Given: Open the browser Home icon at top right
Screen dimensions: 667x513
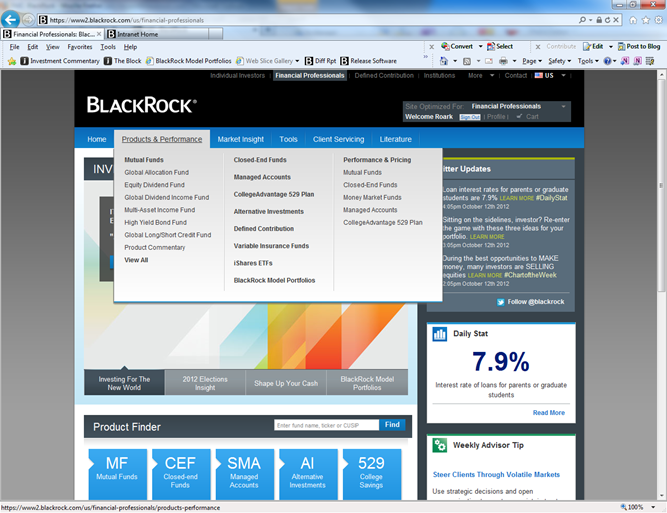Looking at the screenshot, I should [x=633, y=20].
